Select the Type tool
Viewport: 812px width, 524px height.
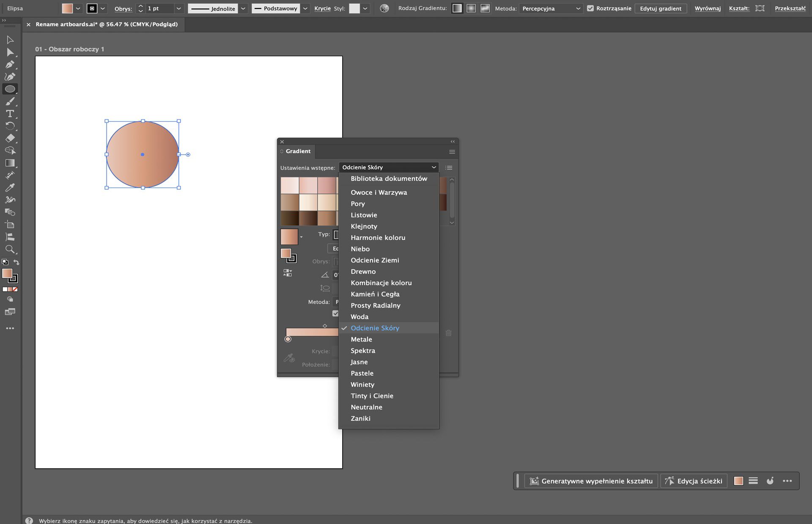click(x=10, y=113)
